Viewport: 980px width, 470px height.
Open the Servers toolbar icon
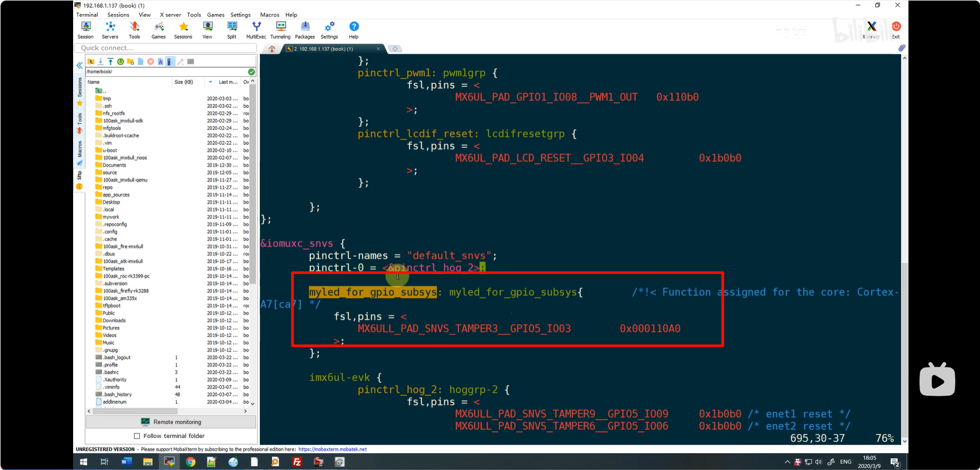pos(110,30)
